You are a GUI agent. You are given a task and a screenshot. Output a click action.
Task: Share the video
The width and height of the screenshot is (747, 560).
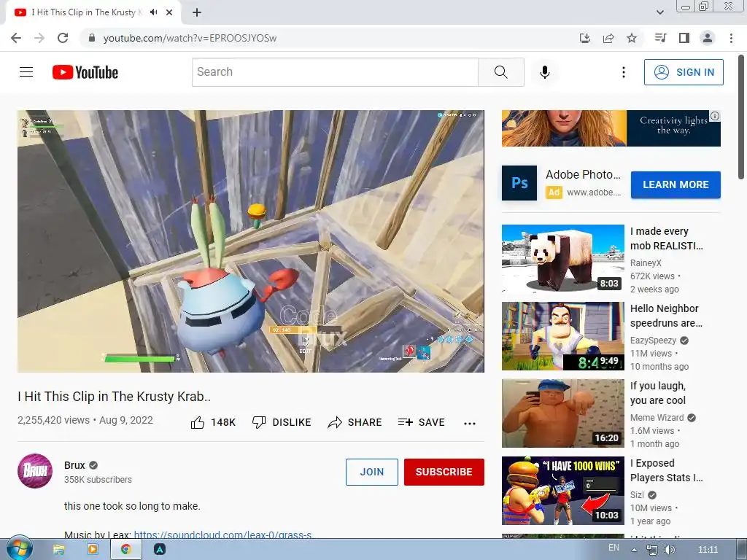point(355,422)
